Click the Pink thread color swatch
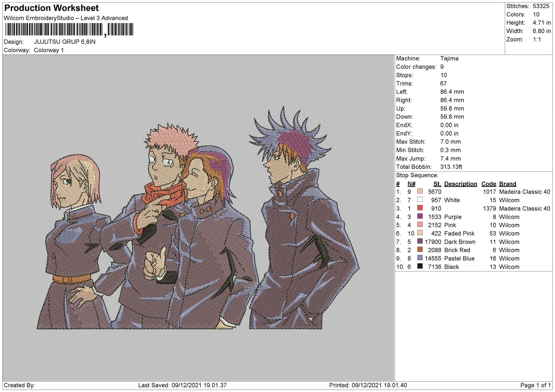 [420, 225]
